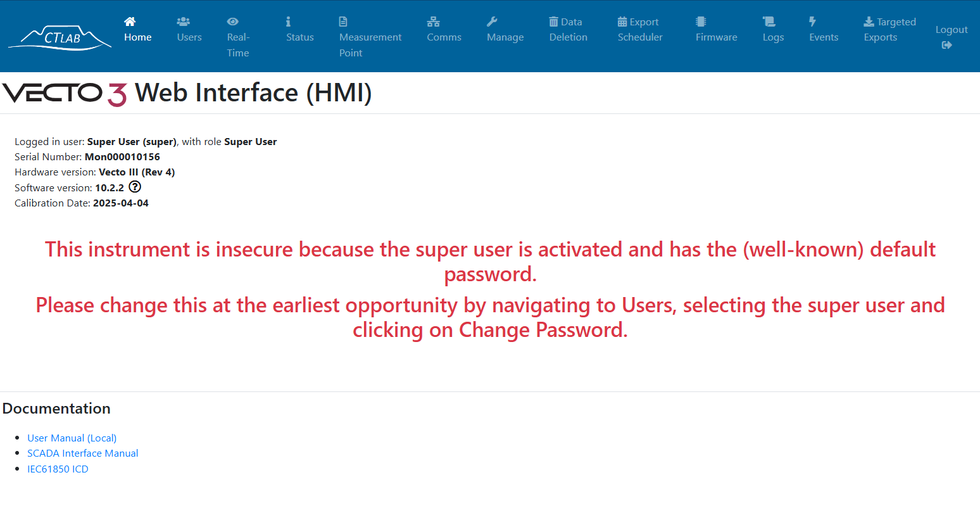The image size is (980, 520).
Task: Click the Firmware chip icon
Action: point(701,22)
